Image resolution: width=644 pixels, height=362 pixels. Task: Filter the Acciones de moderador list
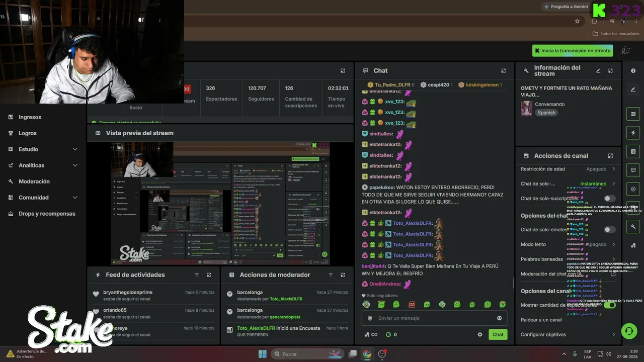(331, 275)
